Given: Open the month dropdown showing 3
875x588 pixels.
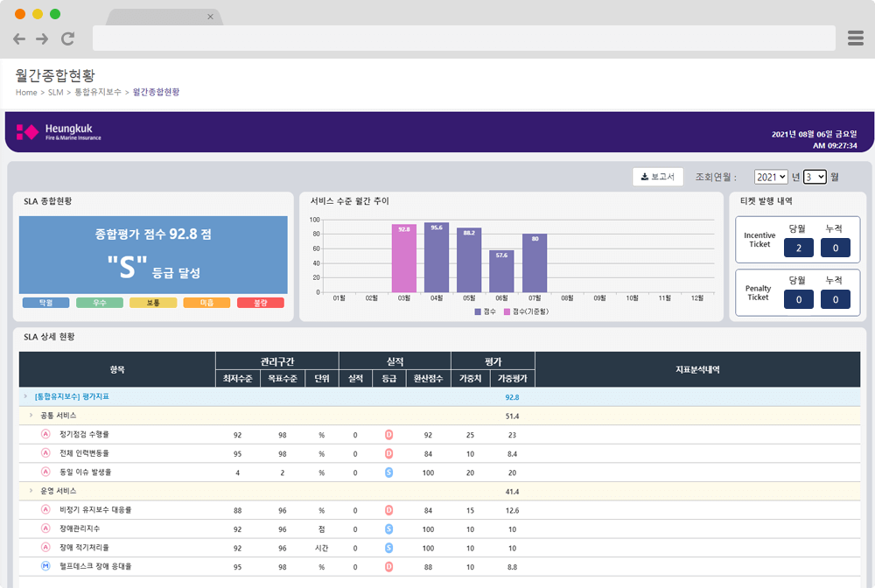Looking at the screenshot, I should [815, 177].
